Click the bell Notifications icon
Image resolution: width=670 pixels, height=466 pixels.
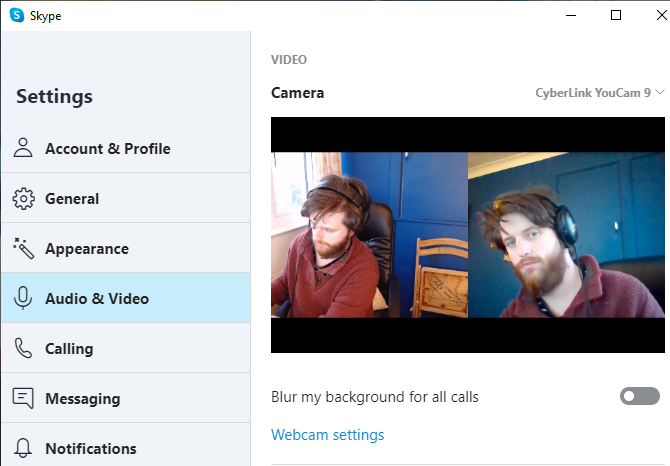point(23,448)
